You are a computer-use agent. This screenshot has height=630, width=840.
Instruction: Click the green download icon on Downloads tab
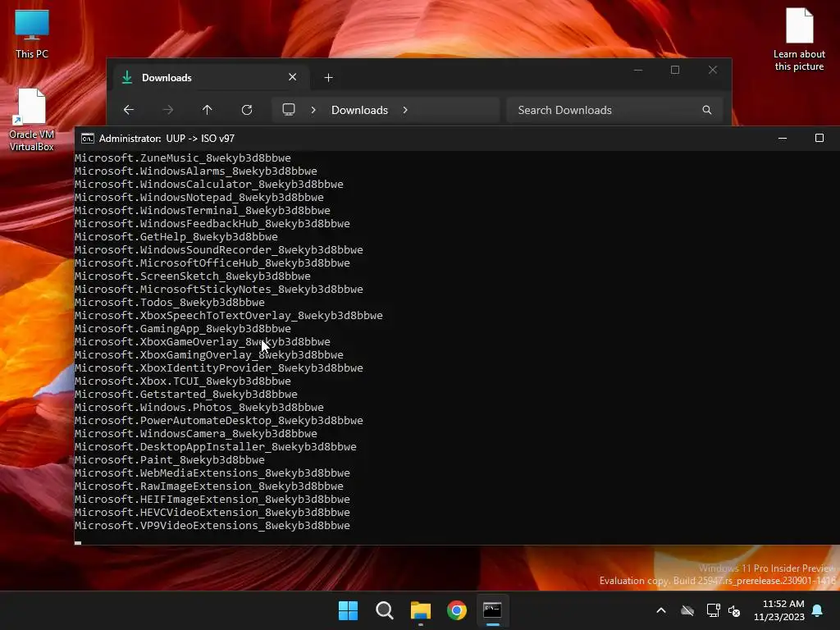127,77
